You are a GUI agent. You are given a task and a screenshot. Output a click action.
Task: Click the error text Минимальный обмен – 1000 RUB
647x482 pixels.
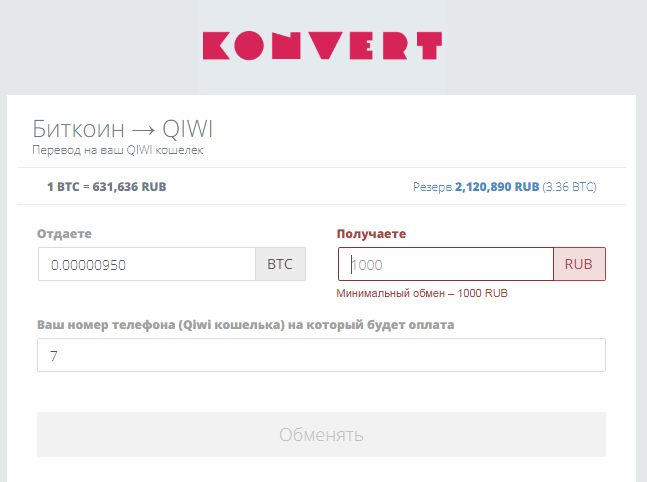pyautogui.click(x=422, y=293)
